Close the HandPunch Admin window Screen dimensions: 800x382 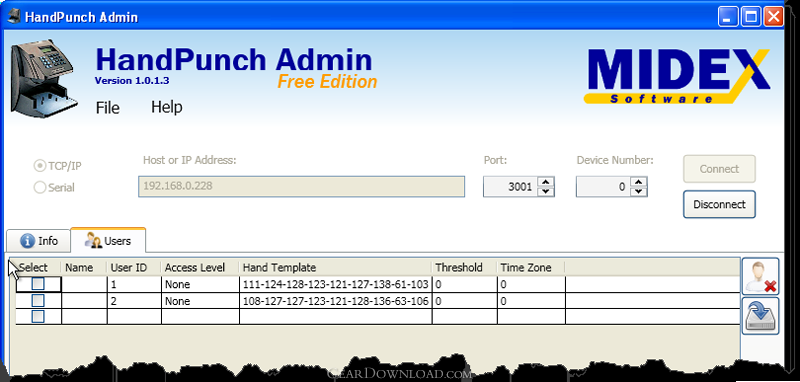tap(773, 17)
